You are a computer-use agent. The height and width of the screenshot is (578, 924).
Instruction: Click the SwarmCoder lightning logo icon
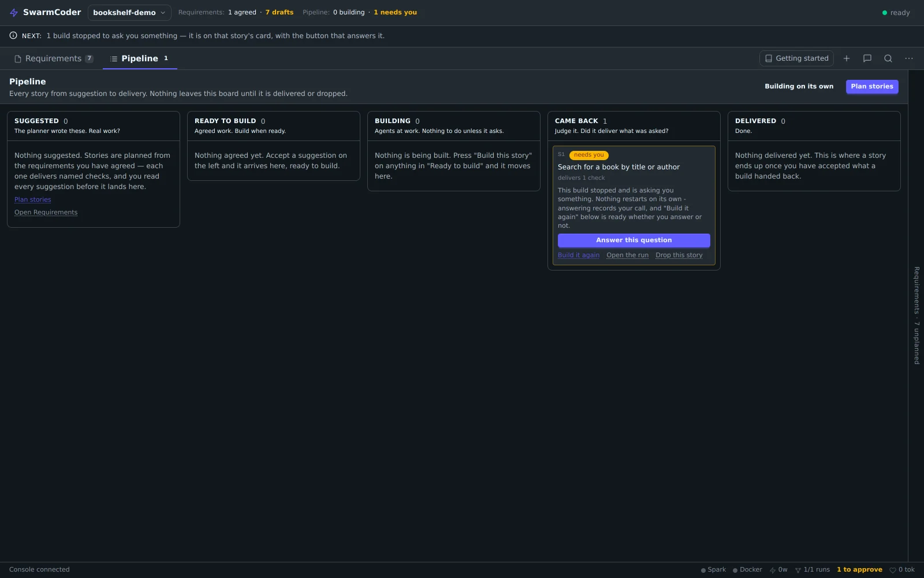tap(14, 13)
